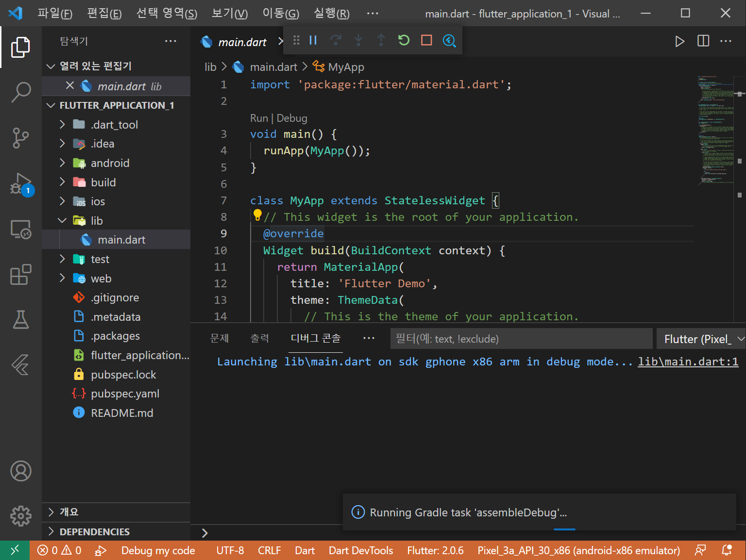Image resolution: width=746 pixels, height=560 pixels.
Task: Close main.dart in open editors
Action: coord(70,86)
